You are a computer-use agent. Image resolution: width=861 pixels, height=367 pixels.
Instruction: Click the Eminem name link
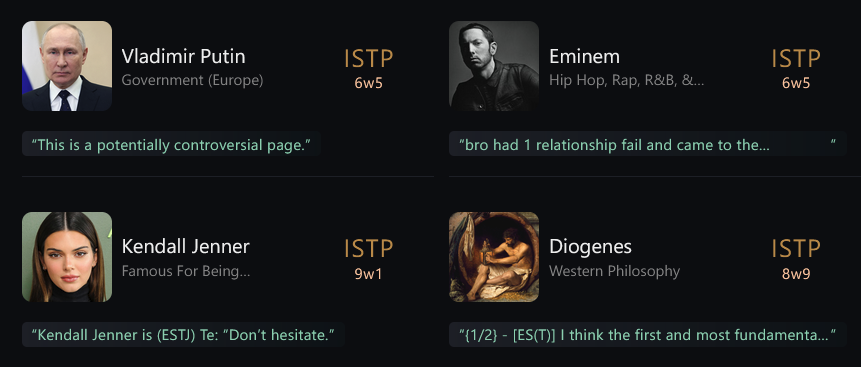(584, 56)
